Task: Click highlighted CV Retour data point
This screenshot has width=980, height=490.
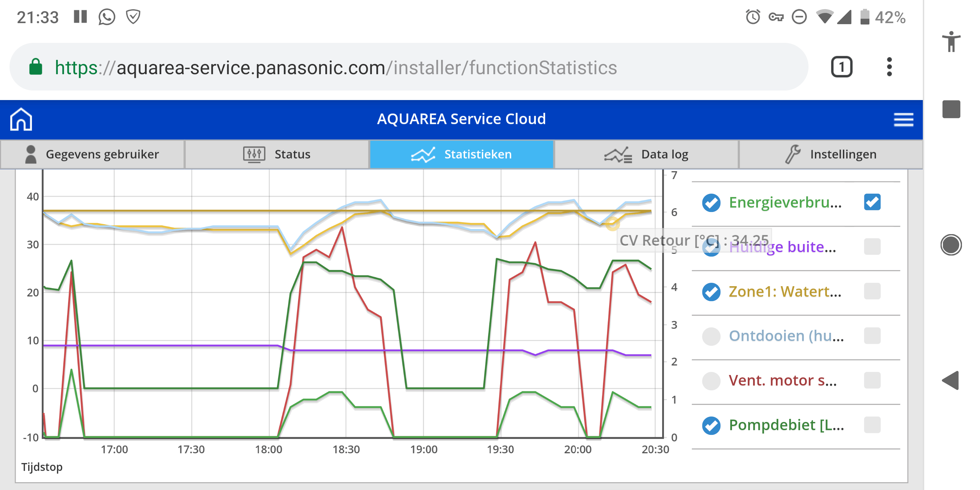Action: 612,224
